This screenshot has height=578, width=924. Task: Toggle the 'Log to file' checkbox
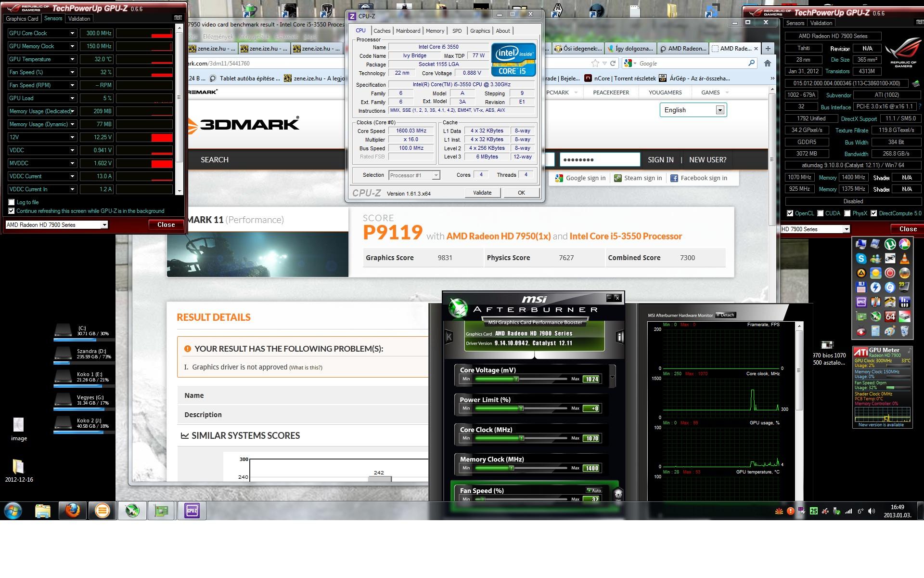click(12, 202)
